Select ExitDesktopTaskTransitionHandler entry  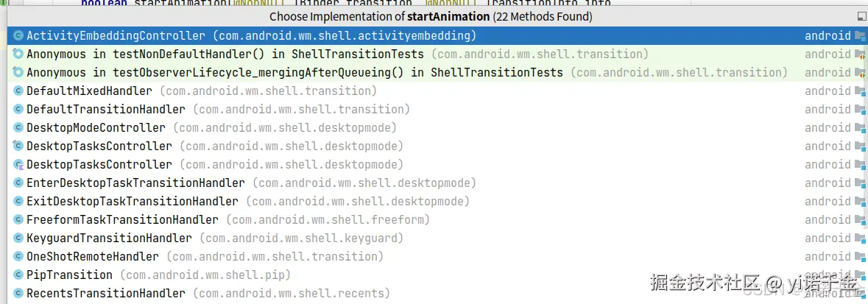[132, 201]
